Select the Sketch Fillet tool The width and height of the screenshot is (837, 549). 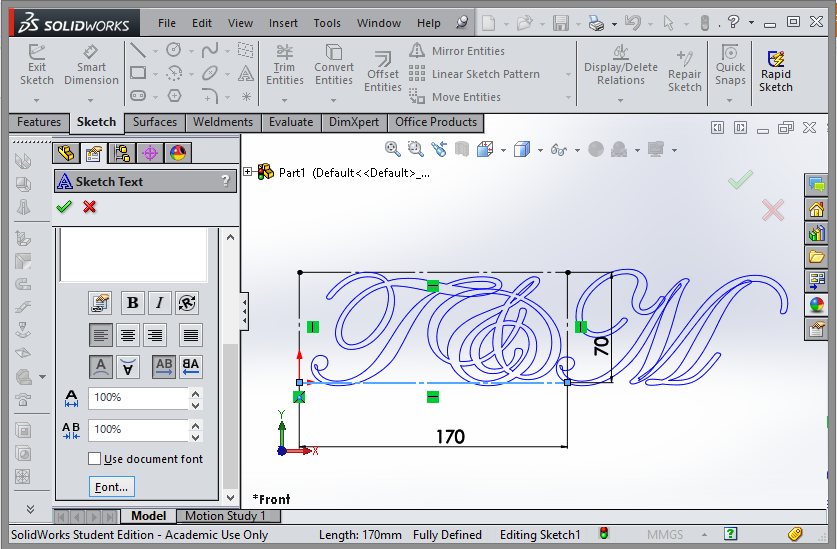[x=210, y=96]
